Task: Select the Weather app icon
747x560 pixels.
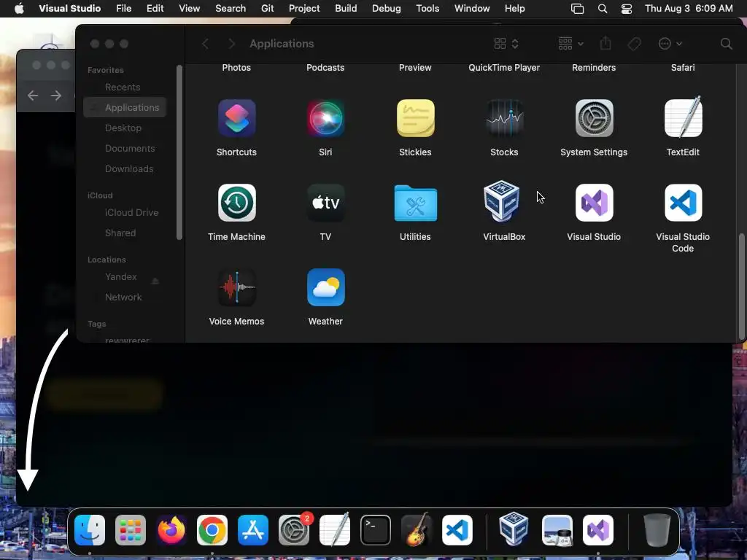Action: coord(326,287)
